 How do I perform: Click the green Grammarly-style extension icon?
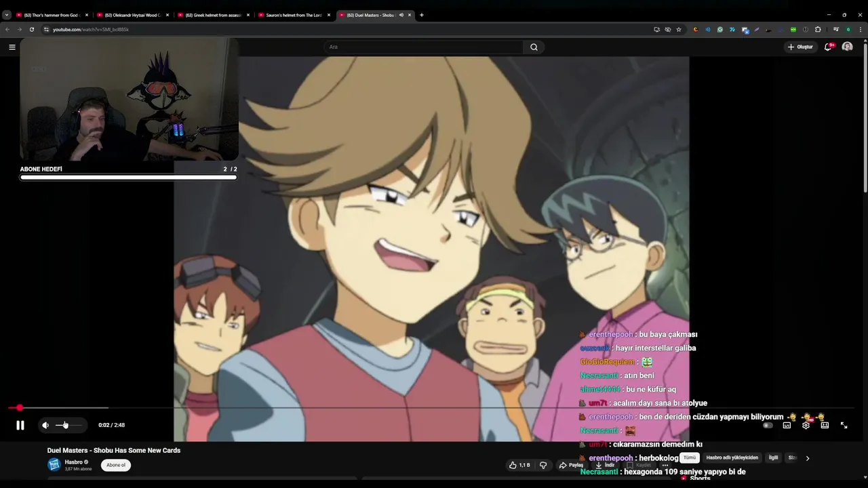pos(720,29)
